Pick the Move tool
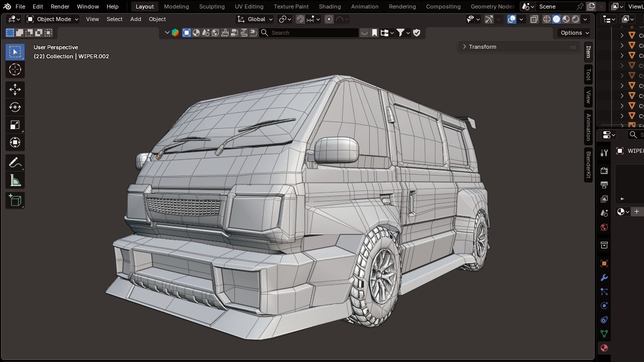The image size is (644, 362). 15,89
